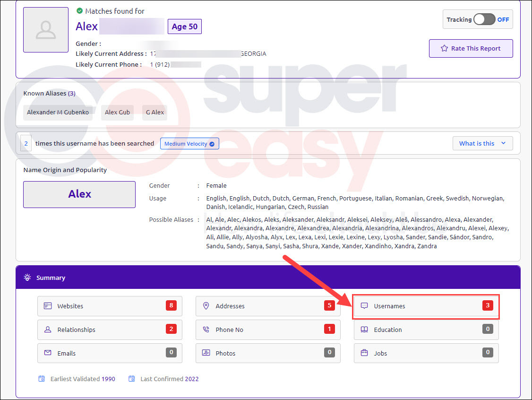
Task: Click the Likely Current Address label
Action: [112, 53]
